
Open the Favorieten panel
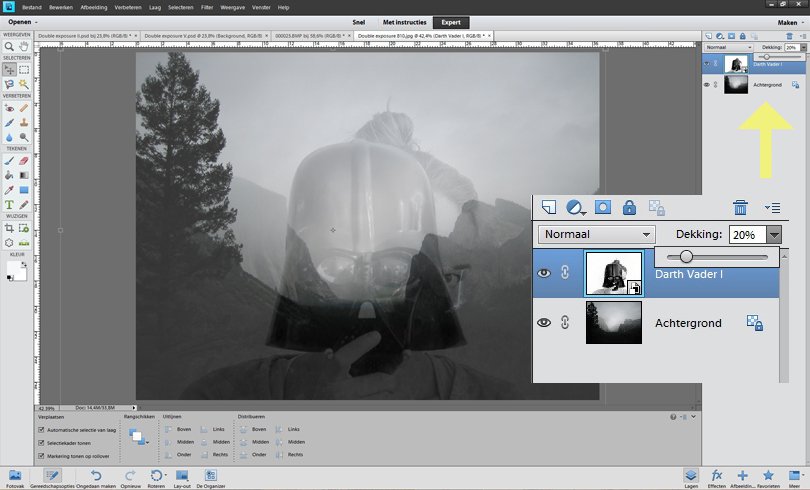[x=768, y=478]
